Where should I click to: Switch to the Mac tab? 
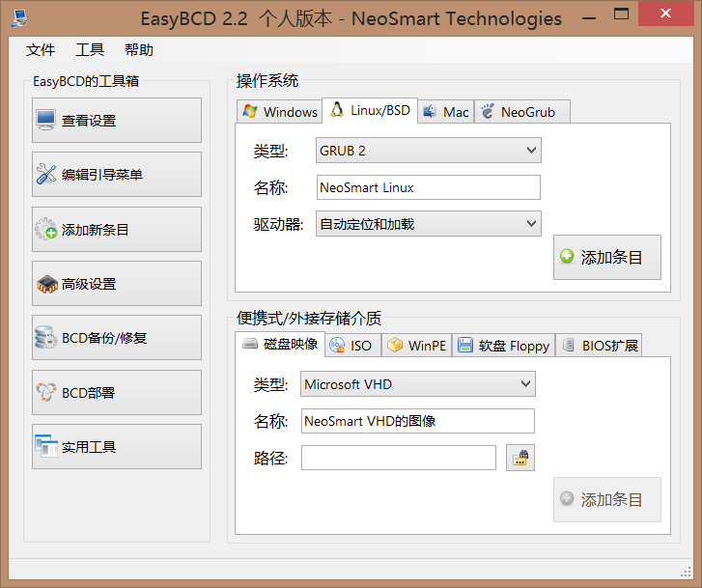(x=446, y=111)
